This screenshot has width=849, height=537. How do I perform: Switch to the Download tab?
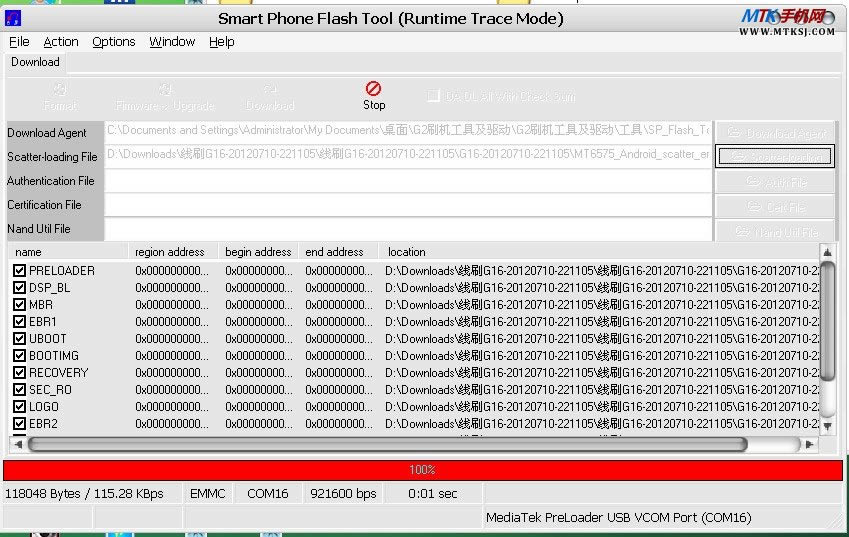point(35,62)
